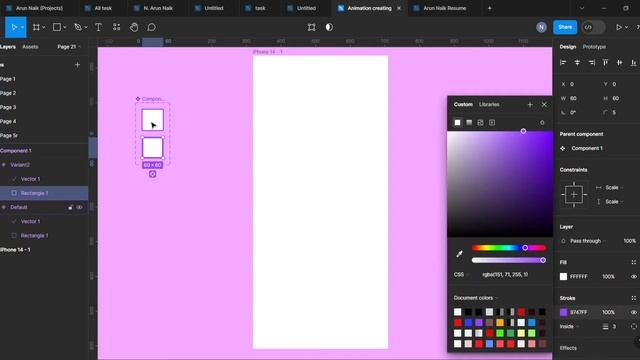Select Page 3 in pages list
640x360 pixels.
pos(8,107)
